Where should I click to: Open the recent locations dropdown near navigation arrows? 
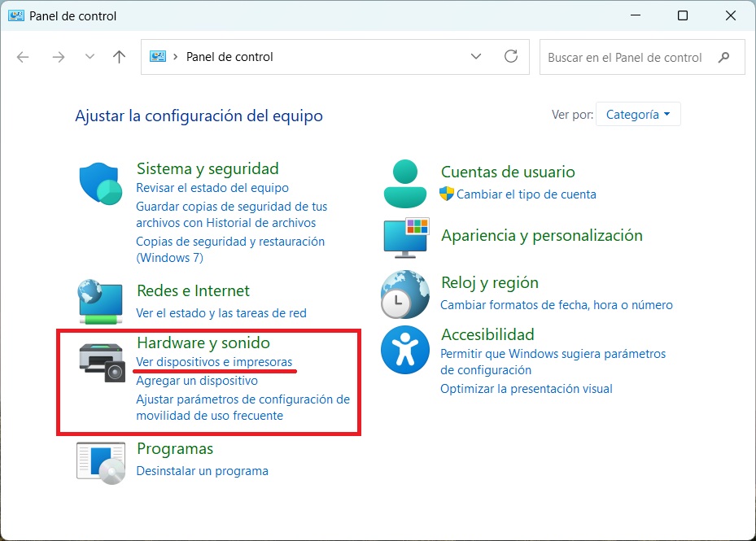90,57
